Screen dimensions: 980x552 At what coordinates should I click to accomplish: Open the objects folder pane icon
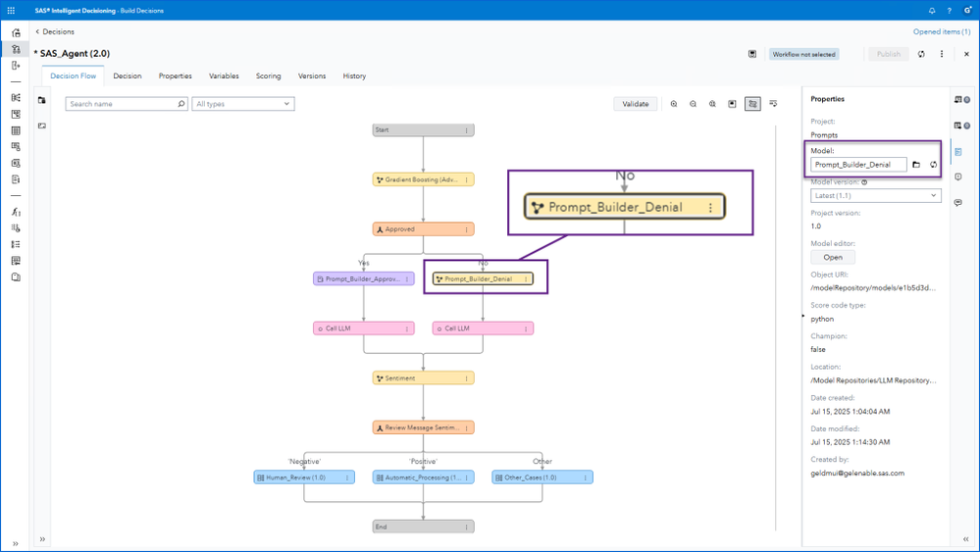(x=42, y=100)
